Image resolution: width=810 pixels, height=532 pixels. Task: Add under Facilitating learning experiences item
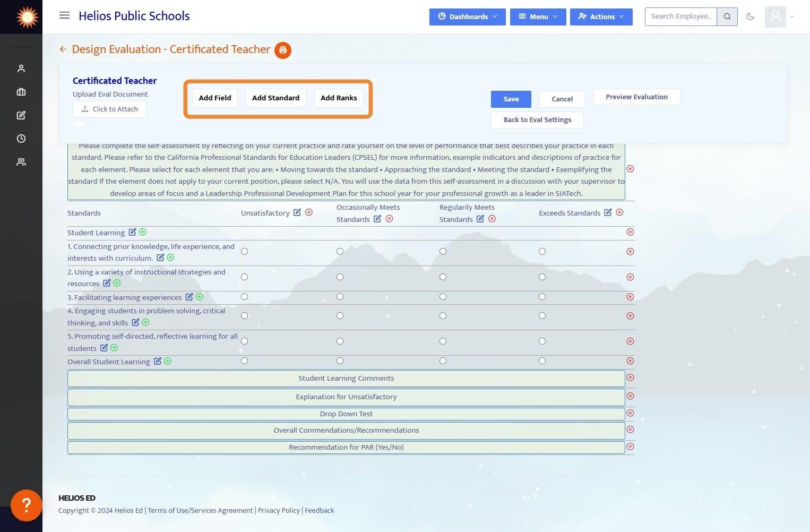pos(200,297)
